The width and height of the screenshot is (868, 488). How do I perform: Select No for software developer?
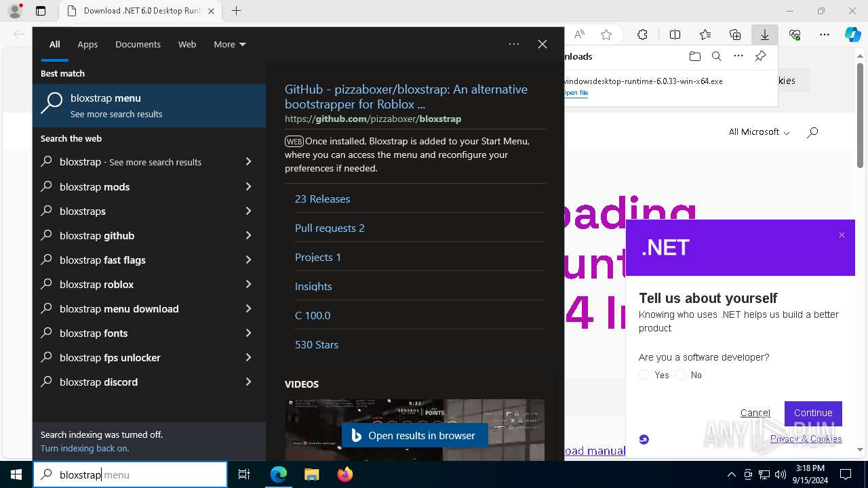coord(681,375)
